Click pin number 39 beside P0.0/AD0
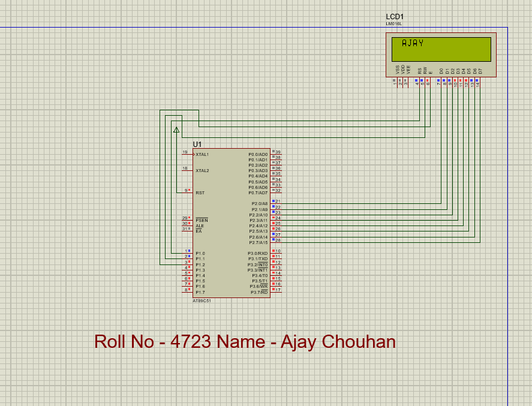The width and height of the screenshot is (532, 406). click(278, 152)
